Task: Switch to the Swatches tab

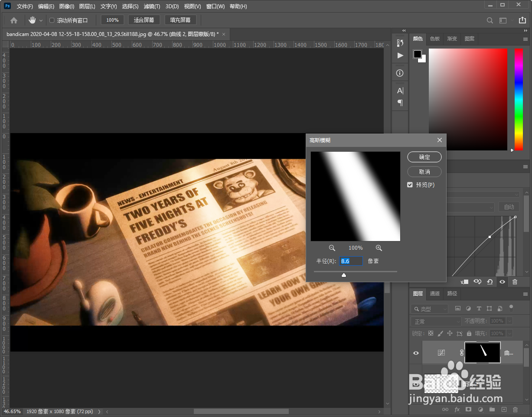Action: [434, 39]
